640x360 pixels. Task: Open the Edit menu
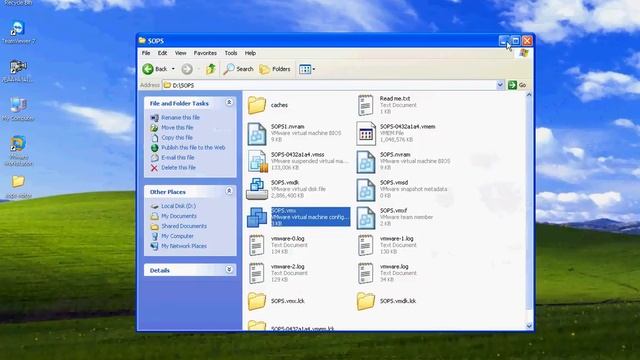pyautogui.click(x=162, y=53)
